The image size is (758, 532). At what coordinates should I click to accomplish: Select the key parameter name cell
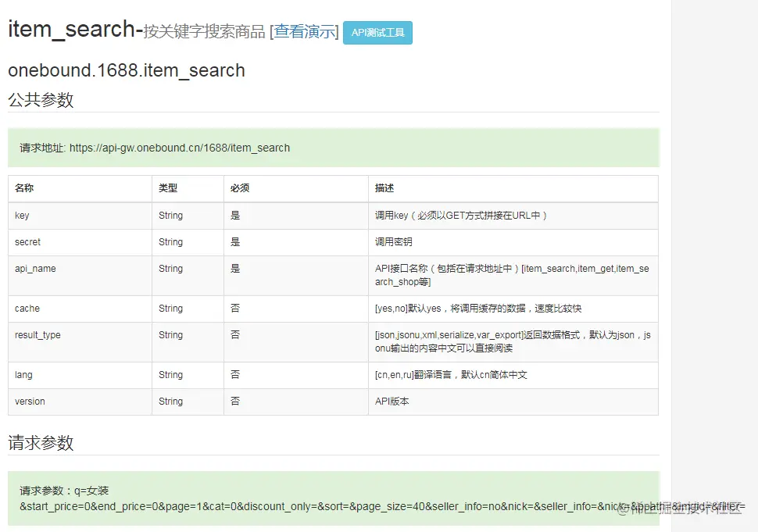coord(80,216)
